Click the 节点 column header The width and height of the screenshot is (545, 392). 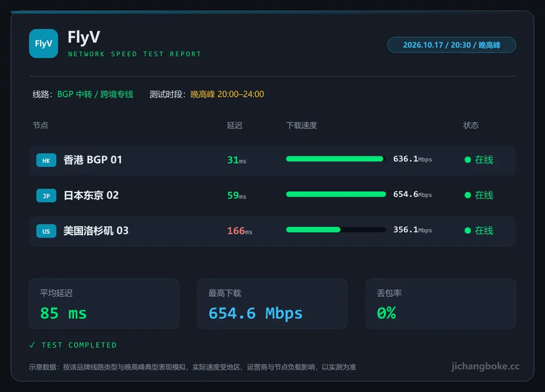click(40, 125)
